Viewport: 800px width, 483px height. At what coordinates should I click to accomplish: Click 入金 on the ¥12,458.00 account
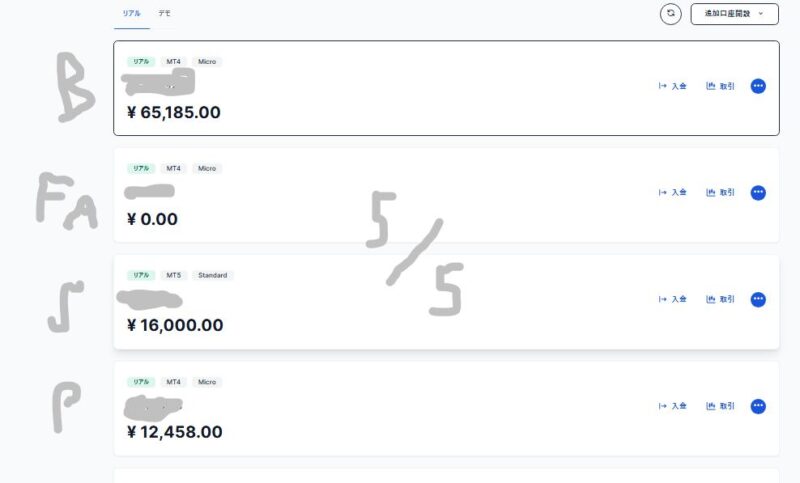click(672, 406)
